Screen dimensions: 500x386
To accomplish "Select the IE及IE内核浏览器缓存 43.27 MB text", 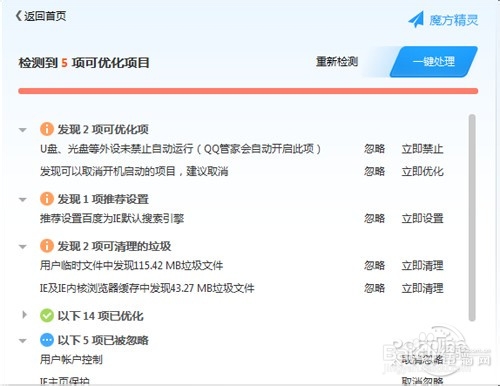I will [147, 288].
